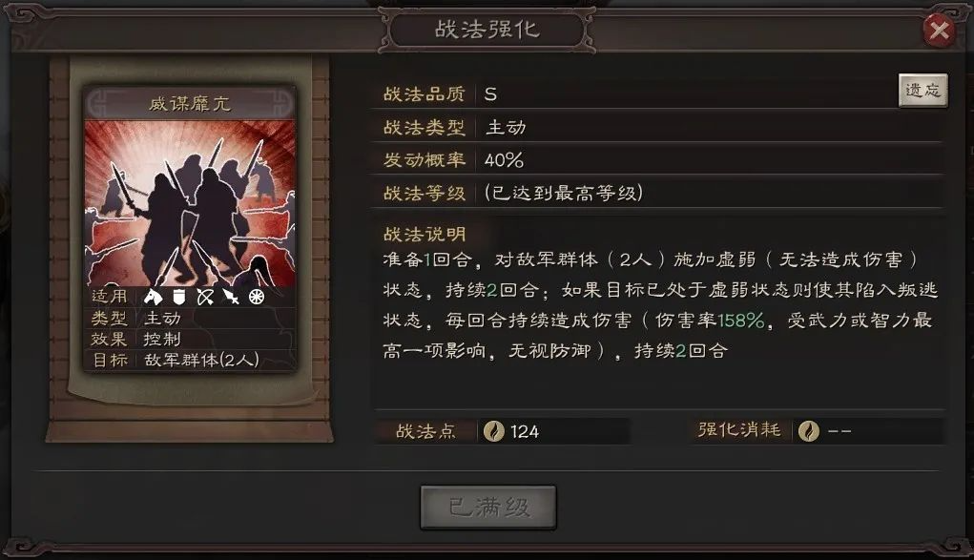974x560 pixels.
Task: Select the 威谋靡亢 card title banner
Action: coord(190,102)
